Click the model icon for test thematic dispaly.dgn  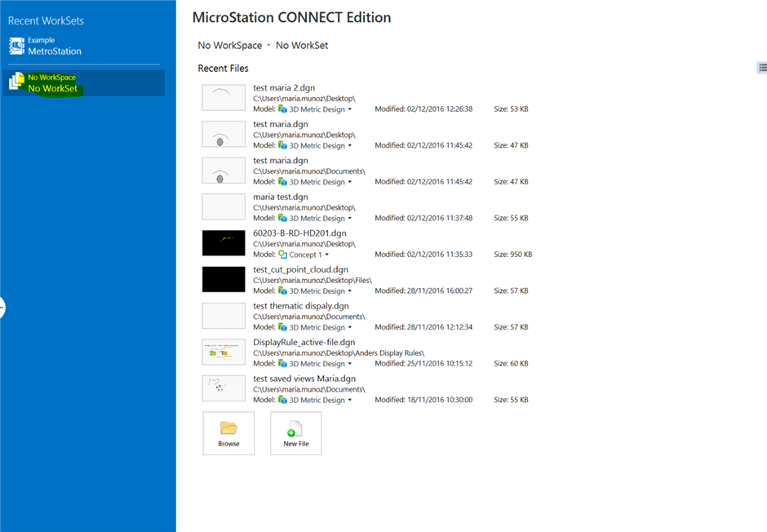283,327
